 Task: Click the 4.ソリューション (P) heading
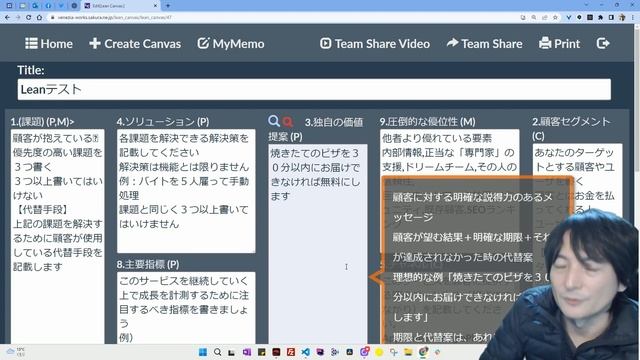163,122
